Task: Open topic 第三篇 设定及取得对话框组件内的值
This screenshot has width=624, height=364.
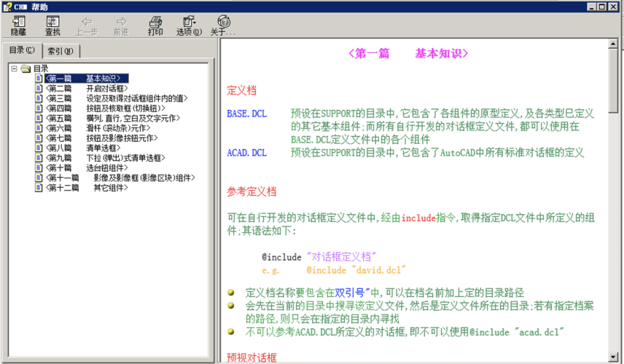Action: 116,98
